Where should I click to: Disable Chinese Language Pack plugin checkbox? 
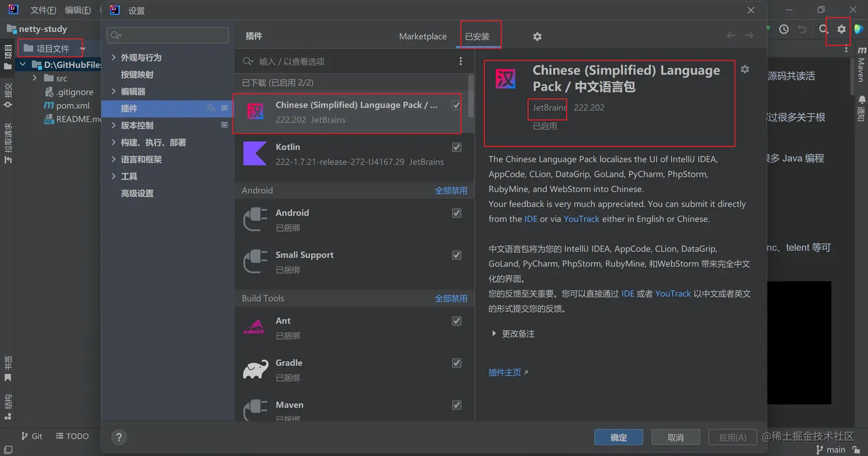tap(456, 105)
